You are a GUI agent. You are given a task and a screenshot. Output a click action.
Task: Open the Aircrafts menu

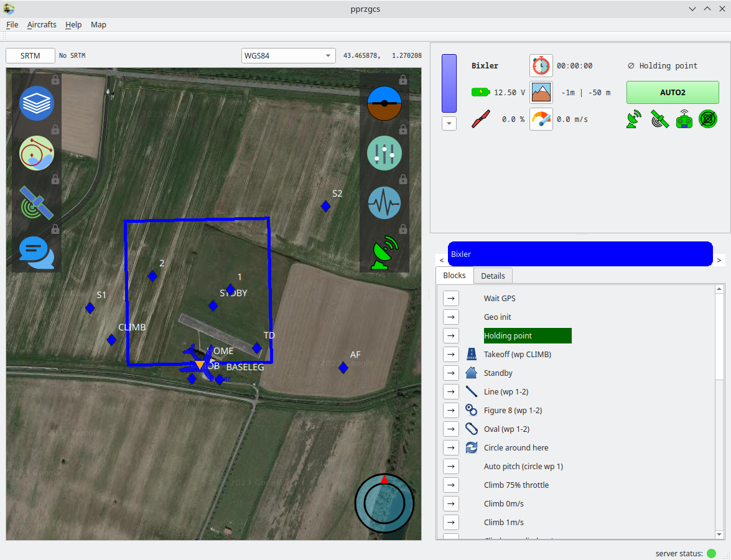coord(42,25)
